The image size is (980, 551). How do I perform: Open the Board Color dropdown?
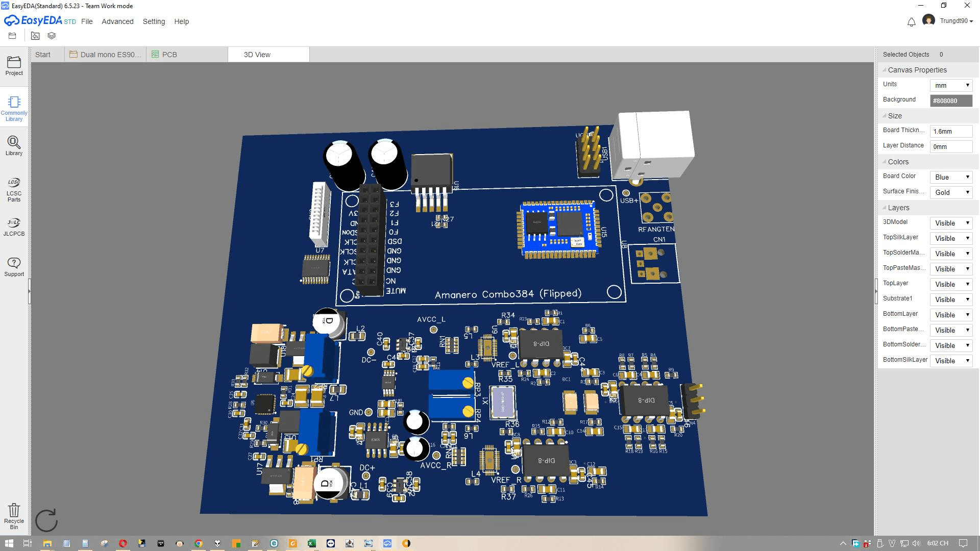coord(951,177)
